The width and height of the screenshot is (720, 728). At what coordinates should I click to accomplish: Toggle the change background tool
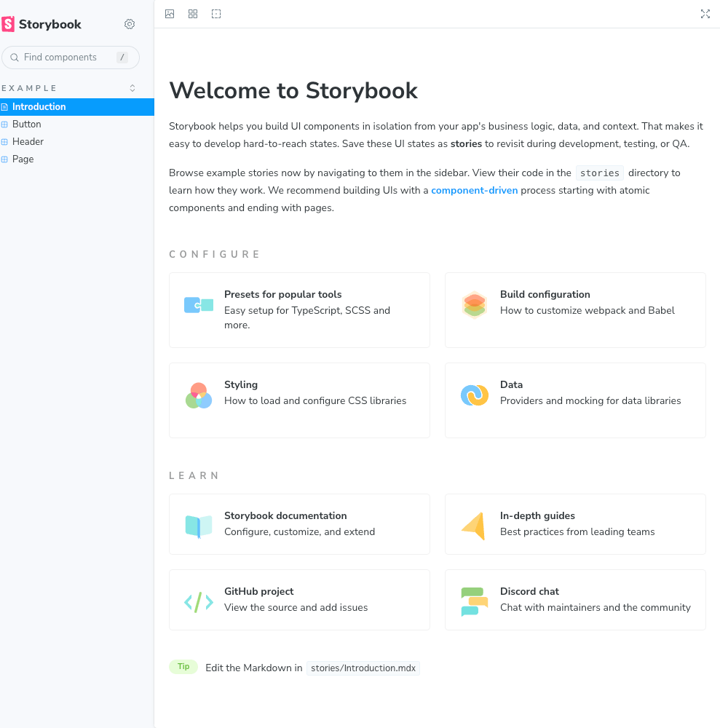pyautogui.click(x=170, y=14)
